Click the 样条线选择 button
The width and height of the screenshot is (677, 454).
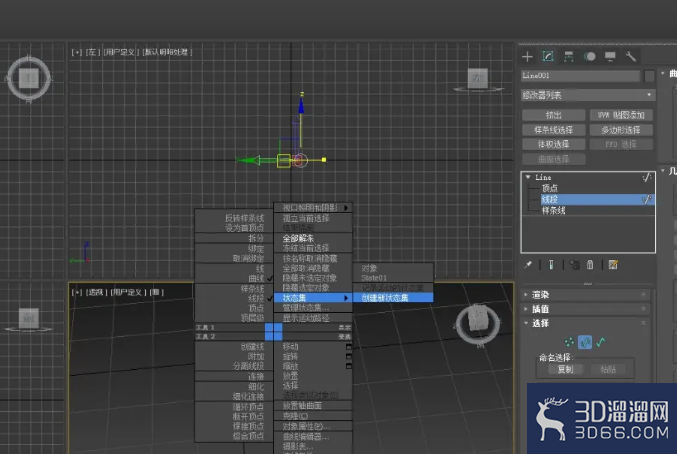(x=554, y=130)
